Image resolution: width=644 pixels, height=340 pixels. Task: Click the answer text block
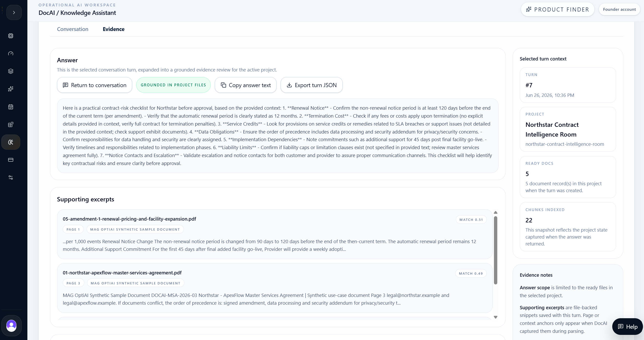(x=278, y=136)
